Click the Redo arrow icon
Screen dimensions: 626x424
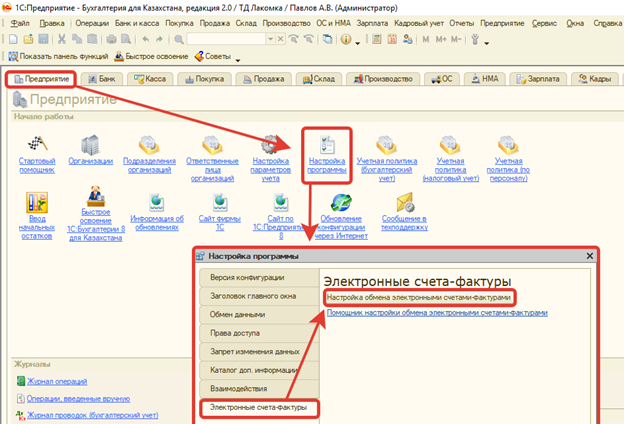click(x=159, y=39)
